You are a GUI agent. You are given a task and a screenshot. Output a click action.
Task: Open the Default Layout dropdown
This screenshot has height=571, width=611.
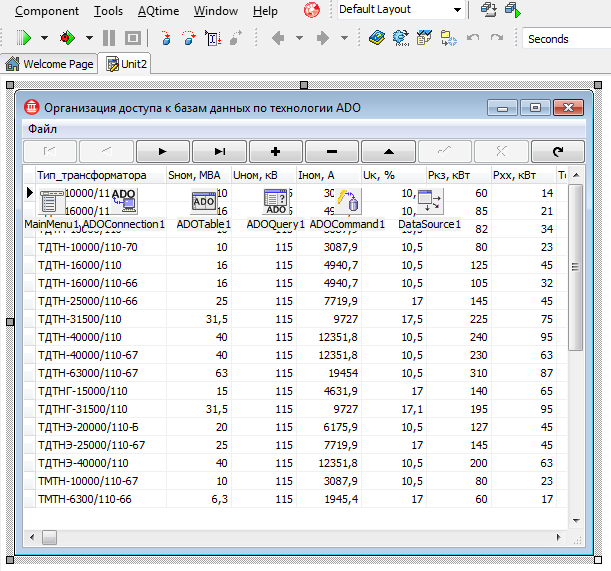(457, 10)
